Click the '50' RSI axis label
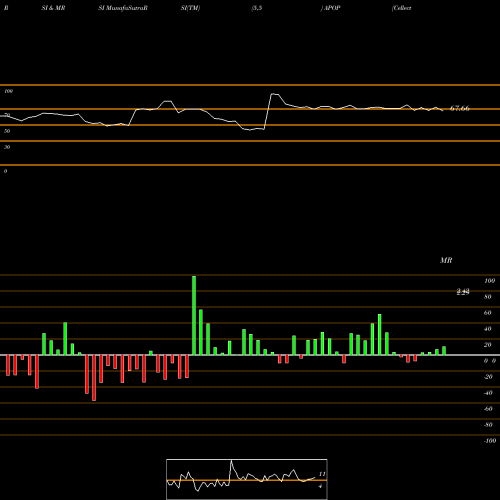500x500 pixels. tap(7, 131)
